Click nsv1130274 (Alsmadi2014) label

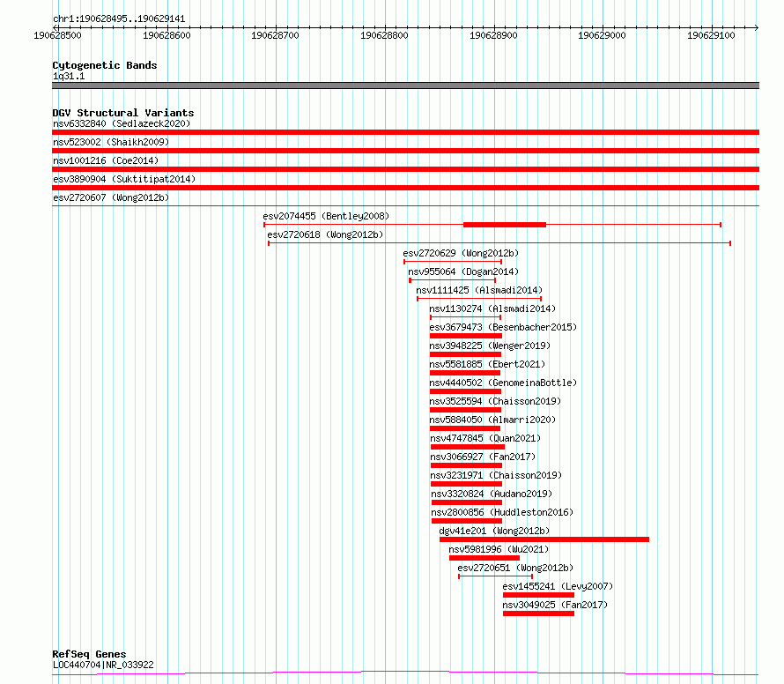(492, 309)
